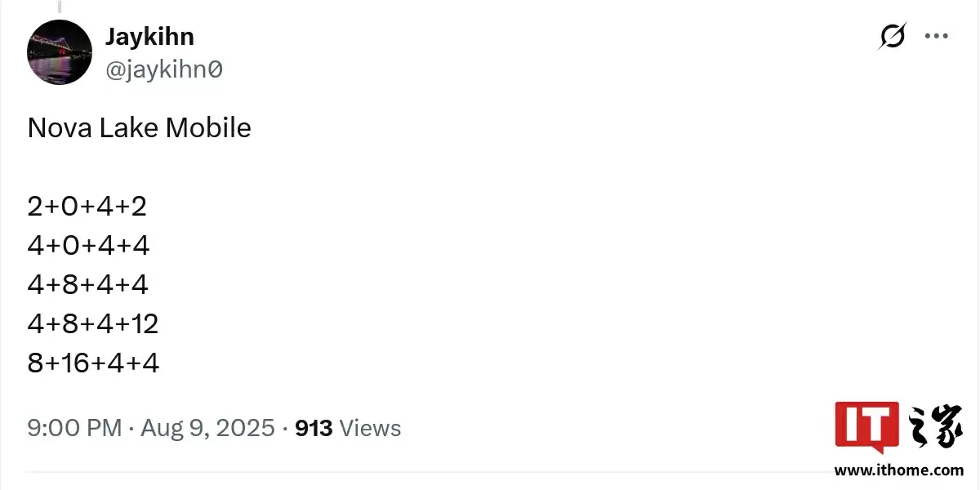Click the 2+0+4+2 text line
The image size is (980, 490).
(x=87, y=206)
